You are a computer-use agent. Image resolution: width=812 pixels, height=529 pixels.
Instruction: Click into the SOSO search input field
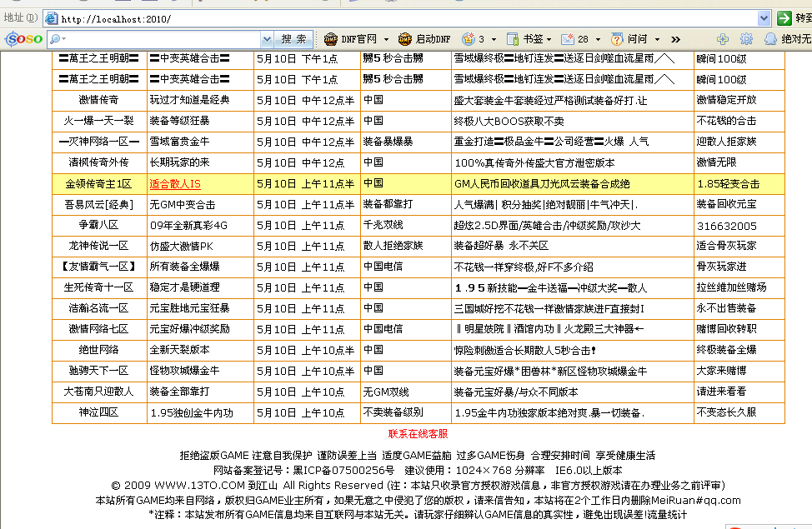click(158, 39)
